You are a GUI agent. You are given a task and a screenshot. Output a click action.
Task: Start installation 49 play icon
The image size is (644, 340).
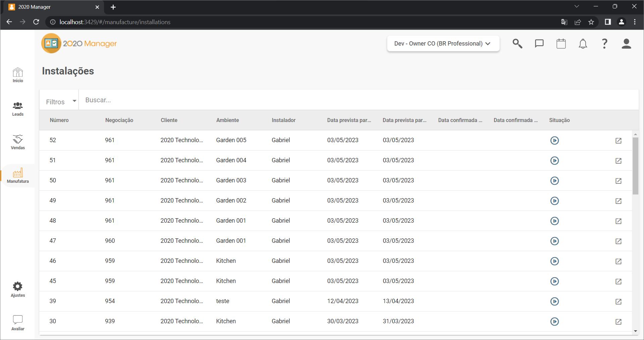[x=554, y=201]
